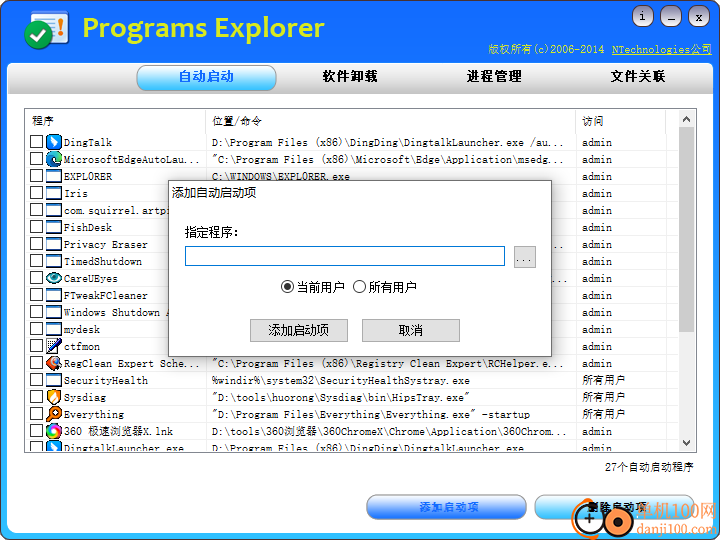Click the browse '...' button

[x=524, y=257]
